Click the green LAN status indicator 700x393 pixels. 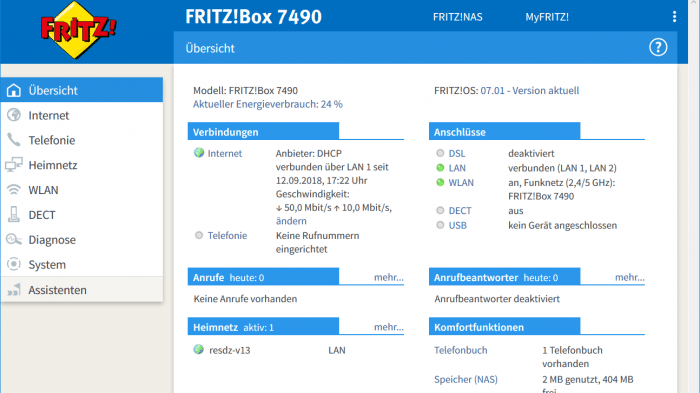coord(440,168)
